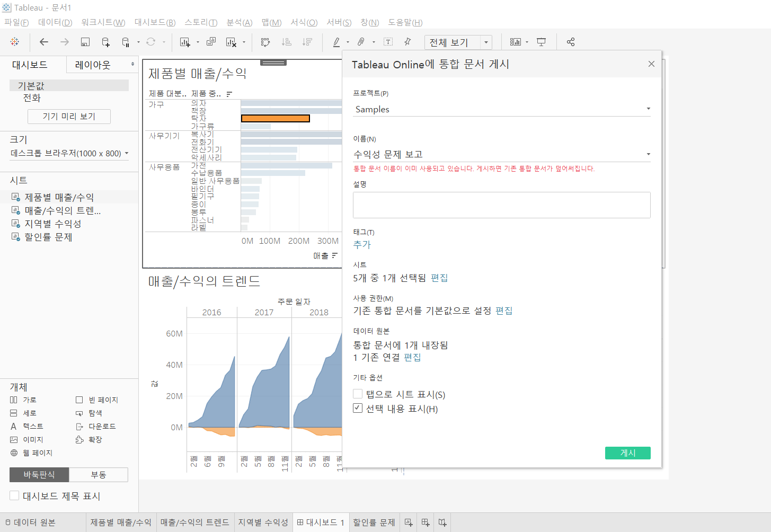The image size is (771, 532).
Task: Expand the new worksheet dropdown arrow
Action: pyautogui.click(x=198, y=42)
